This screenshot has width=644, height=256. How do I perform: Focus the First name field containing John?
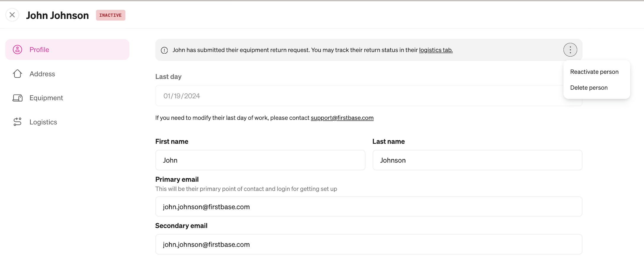260,160
